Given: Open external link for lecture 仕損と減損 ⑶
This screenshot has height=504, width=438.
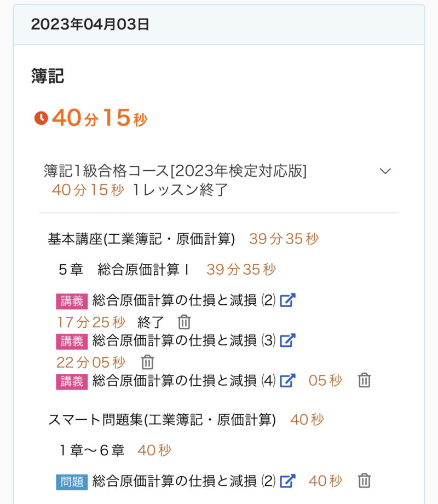Looking at the screenshot, I should 287,341.
